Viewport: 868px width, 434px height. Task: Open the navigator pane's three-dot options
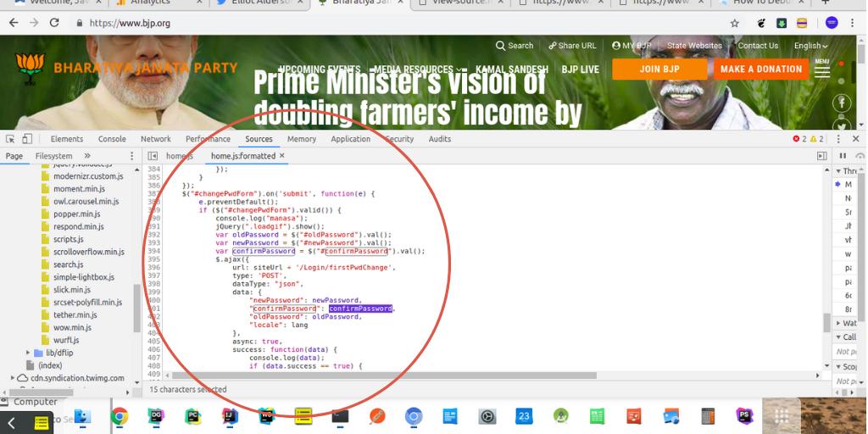(x=131, y=156)
